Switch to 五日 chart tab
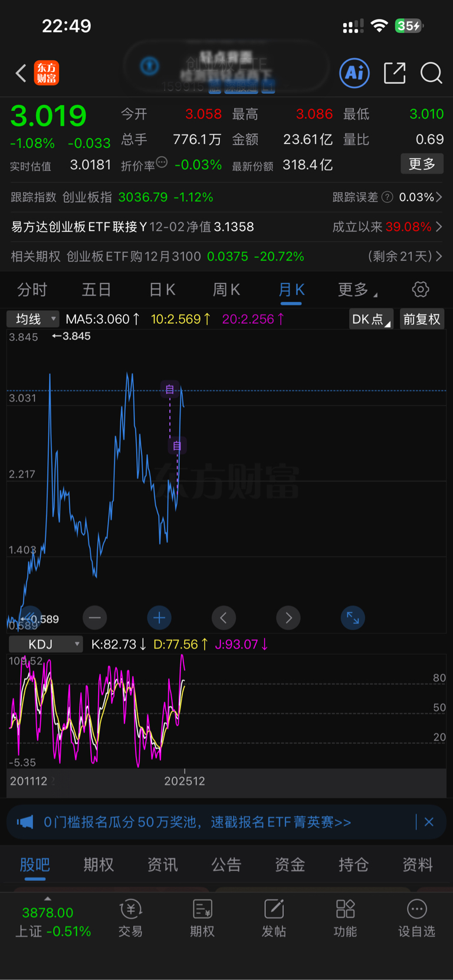Viewport: 453px width, 980px height. pos(96,290)
